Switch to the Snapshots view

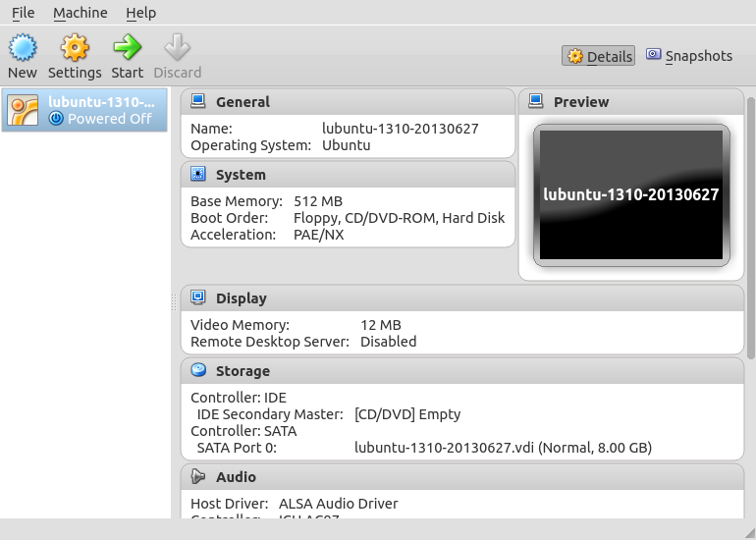[689, 56]
